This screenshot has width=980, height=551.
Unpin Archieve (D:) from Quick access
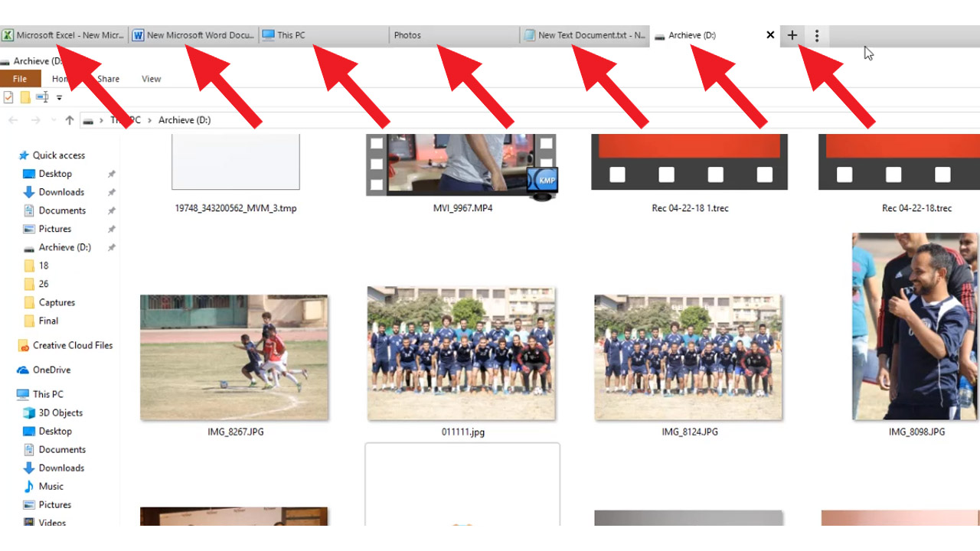pos(111,247)
